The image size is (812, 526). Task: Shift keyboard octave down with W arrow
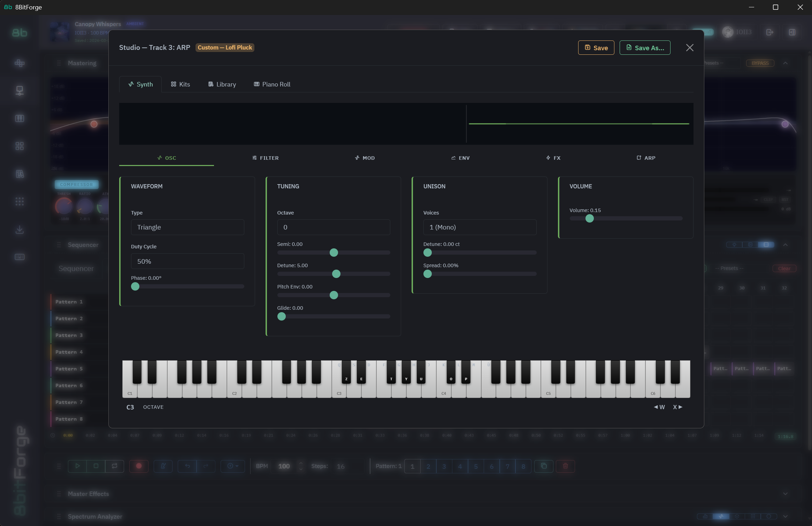click(x=659, y=407)
